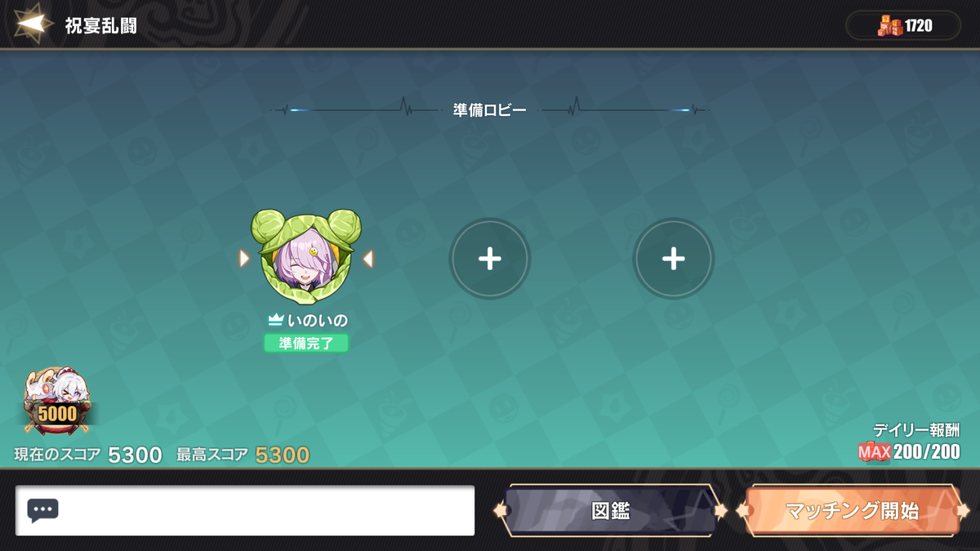Open the 5000 rank badge
Image resolution: width=980 pixels, height=551 pixels.
coord(57,402)
